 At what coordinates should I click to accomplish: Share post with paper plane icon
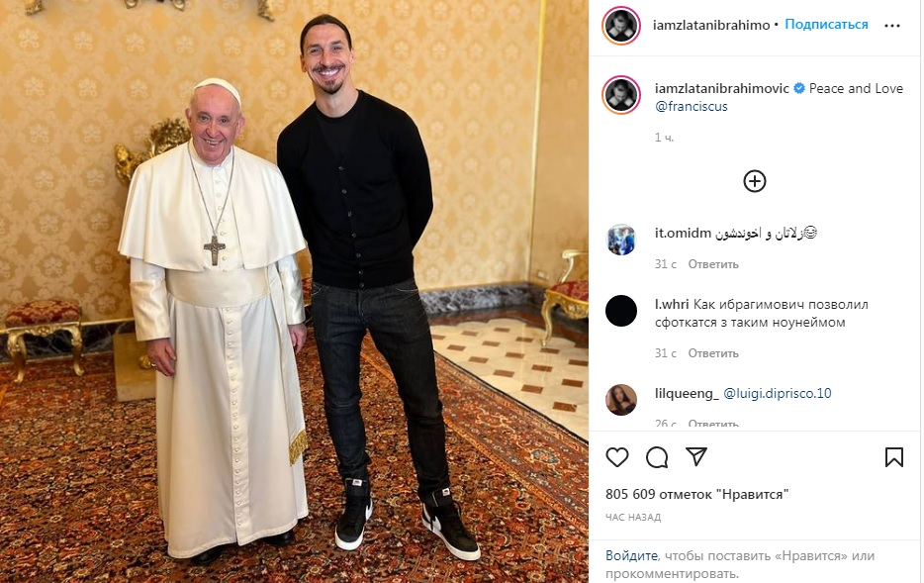[x=695, y=457]
